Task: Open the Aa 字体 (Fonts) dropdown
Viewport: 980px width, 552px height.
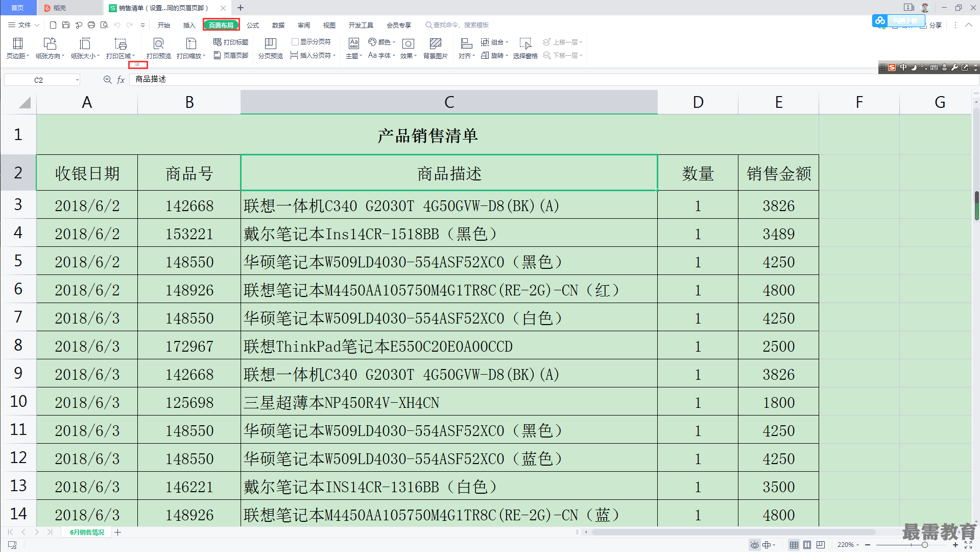Action: (382, 55)
